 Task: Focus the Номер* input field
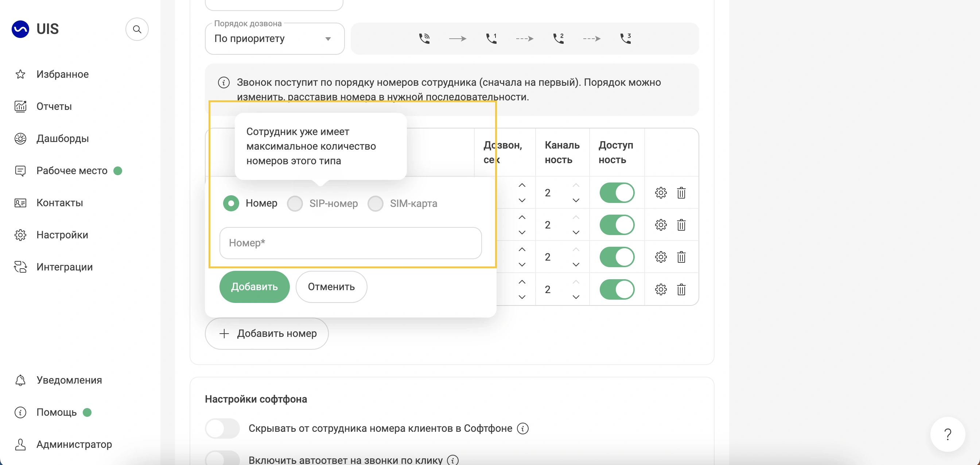(350, 243)
